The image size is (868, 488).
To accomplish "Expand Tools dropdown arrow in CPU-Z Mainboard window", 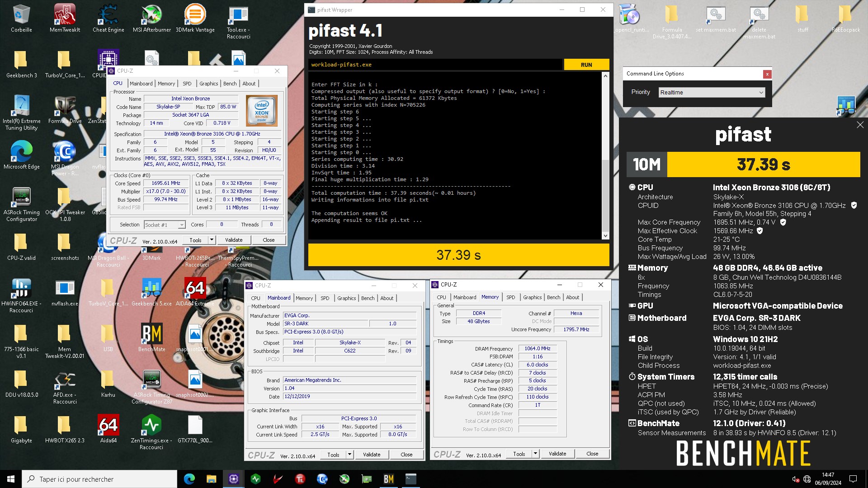I will click(x=349, y=455).
